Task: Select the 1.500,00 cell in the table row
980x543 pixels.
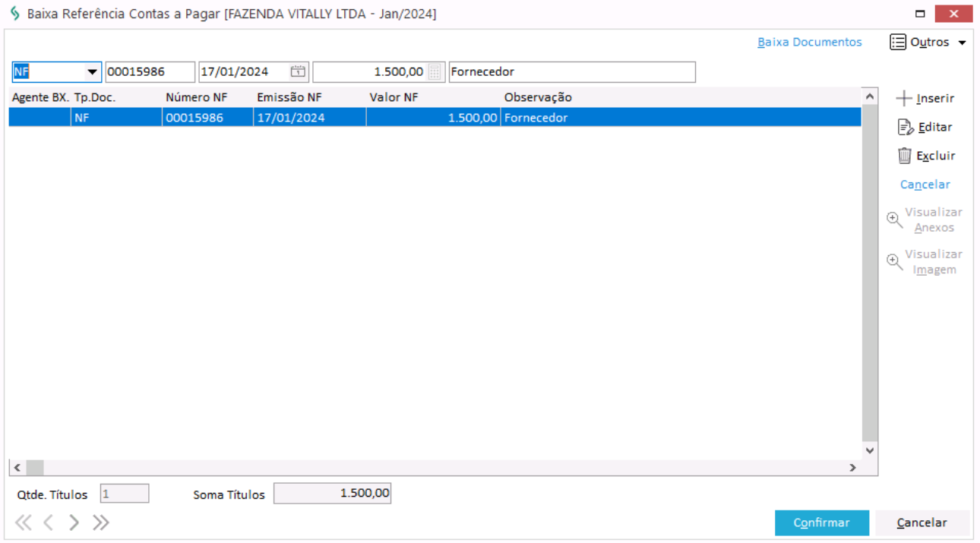Action: click(433, 118)
